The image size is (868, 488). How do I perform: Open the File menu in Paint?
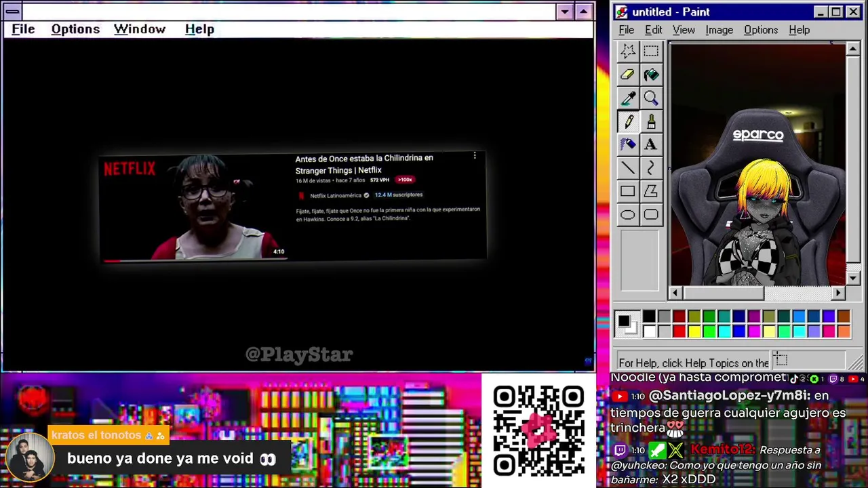pyautogui.click(x=627, y=30)
